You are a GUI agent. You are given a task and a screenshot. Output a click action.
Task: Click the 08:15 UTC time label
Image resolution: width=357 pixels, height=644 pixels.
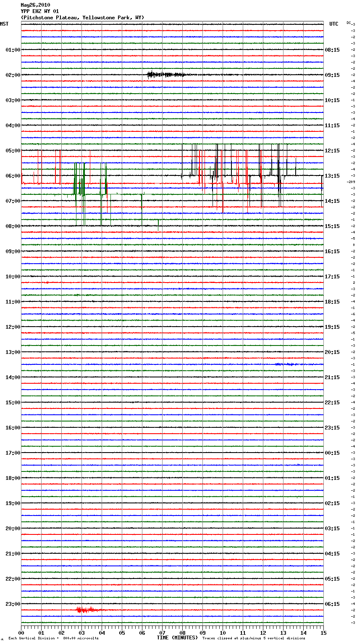[332, 50]
